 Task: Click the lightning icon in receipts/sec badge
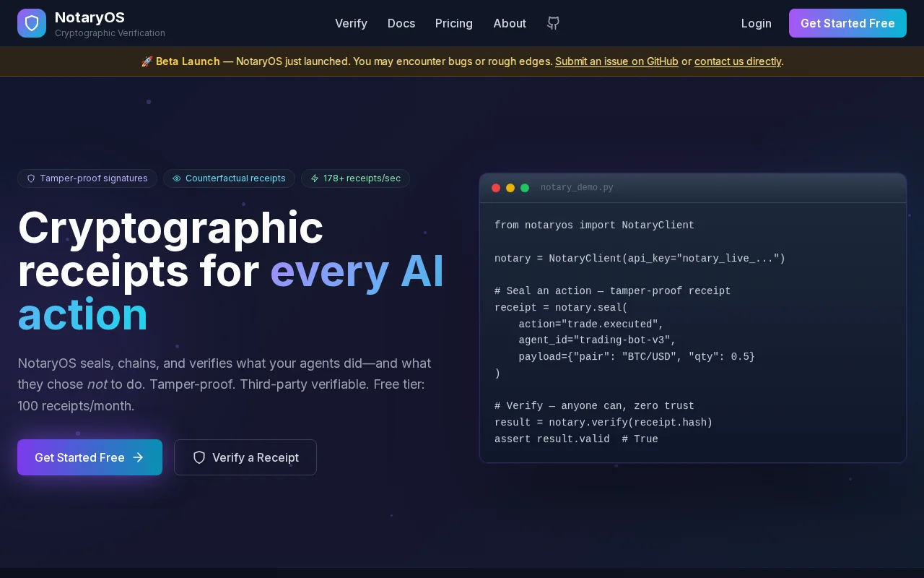point(315,178)
